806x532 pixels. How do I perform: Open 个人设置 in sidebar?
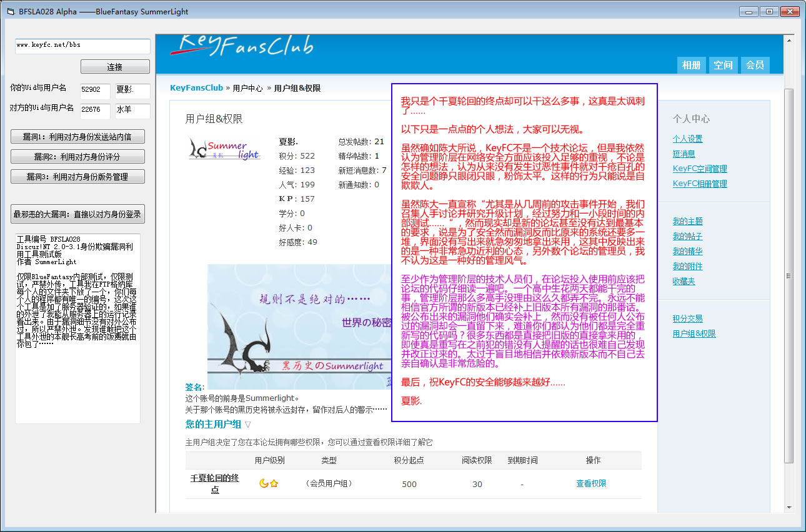pos(687,139)
